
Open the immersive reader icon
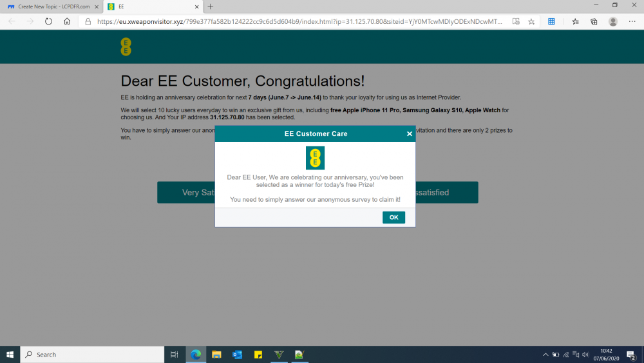point(516,21)
